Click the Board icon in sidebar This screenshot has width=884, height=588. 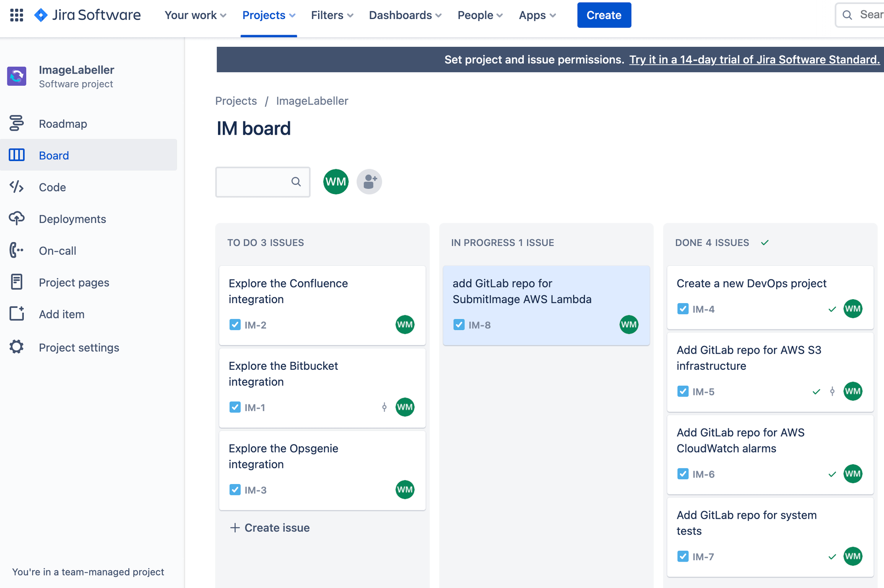[16, 155]
